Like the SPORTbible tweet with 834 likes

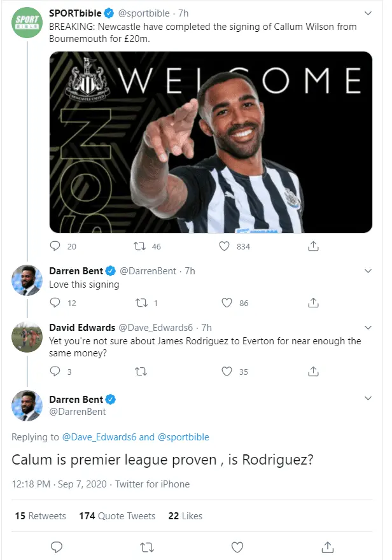tap(224, 246)
